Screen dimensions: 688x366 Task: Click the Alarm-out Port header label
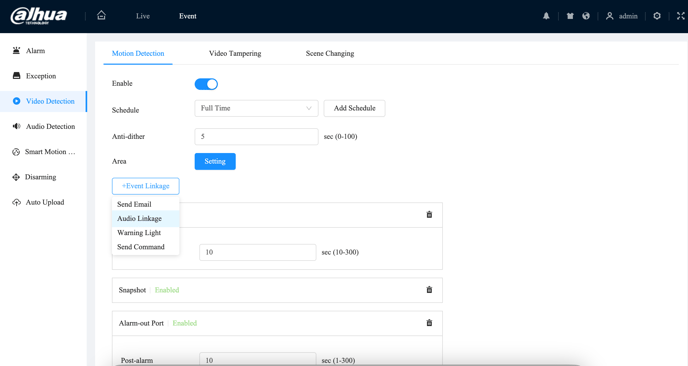(141, 323)
